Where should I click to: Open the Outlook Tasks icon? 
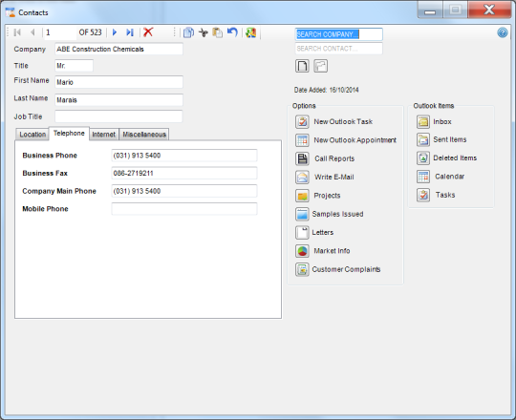pyautogui.click(x=423, y=195)
